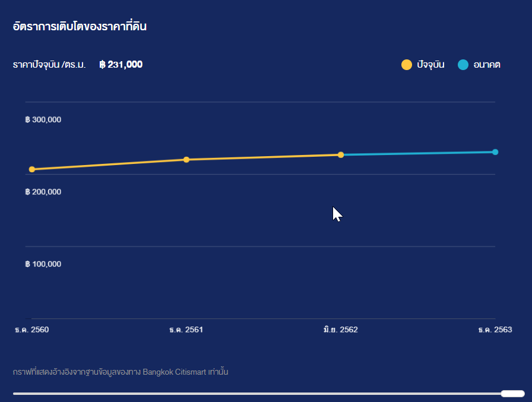Click the ธ.ค. 2563 x-axis label
Viewport: 532px width, 402px height.
[495, 330]
